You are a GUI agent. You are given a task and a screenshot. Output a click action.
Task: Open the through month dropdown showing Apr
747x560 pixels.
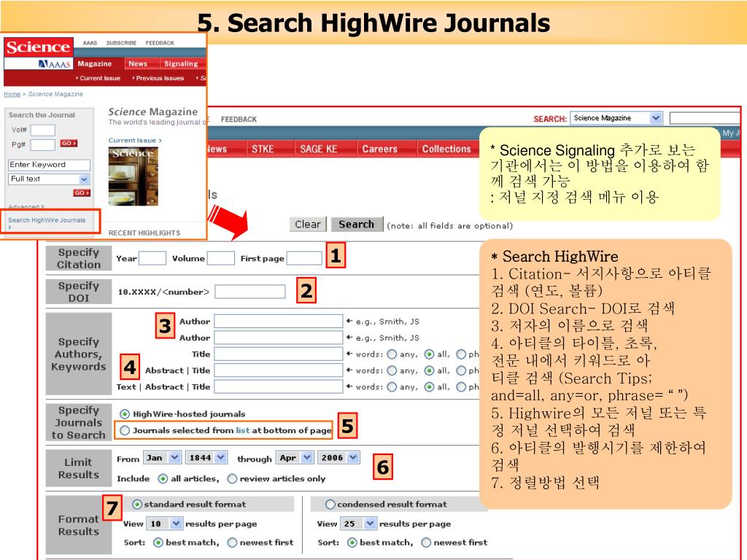pos(295,458)
